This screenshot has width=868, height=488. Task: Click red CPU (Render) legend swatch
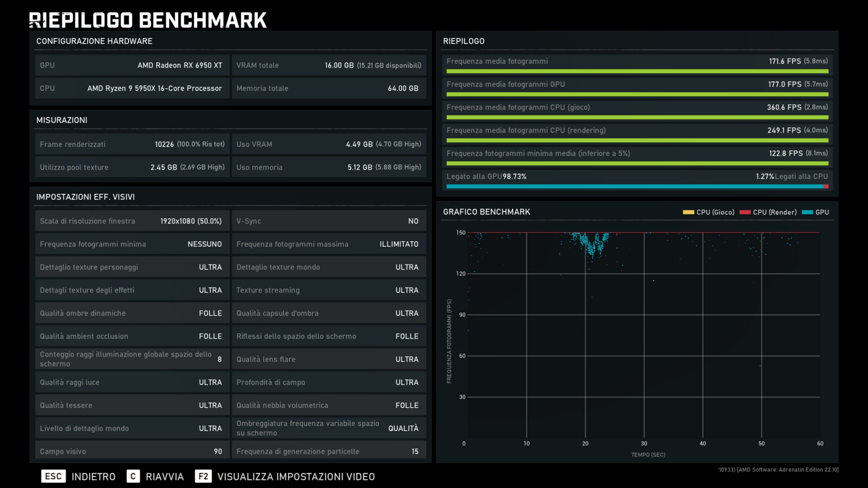pyautogui.click(x=745, y=212)
